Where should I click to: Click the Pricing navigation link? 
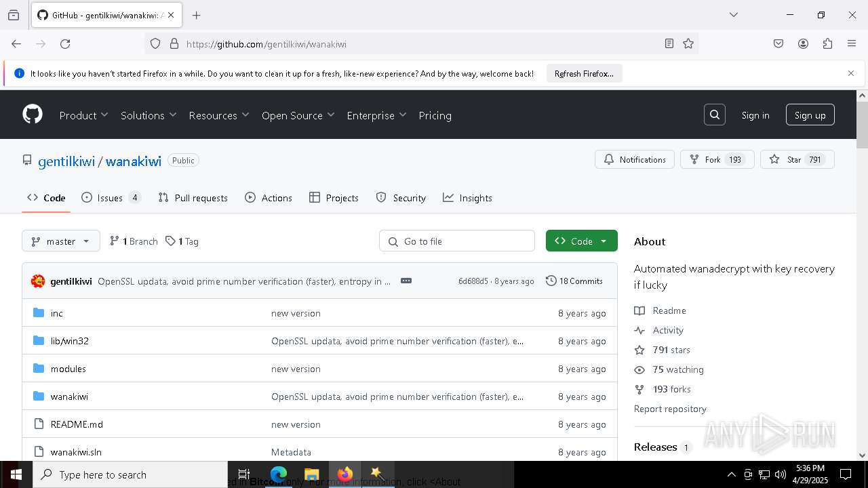[x=435, y=115]
